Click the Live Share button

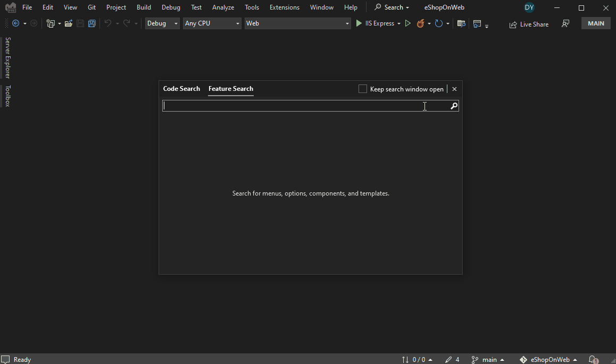point(529,24)
